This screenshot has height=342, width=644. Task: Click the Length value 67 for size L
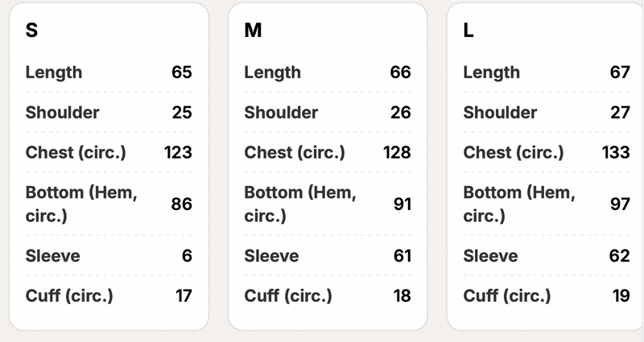[x=620, y=72]
